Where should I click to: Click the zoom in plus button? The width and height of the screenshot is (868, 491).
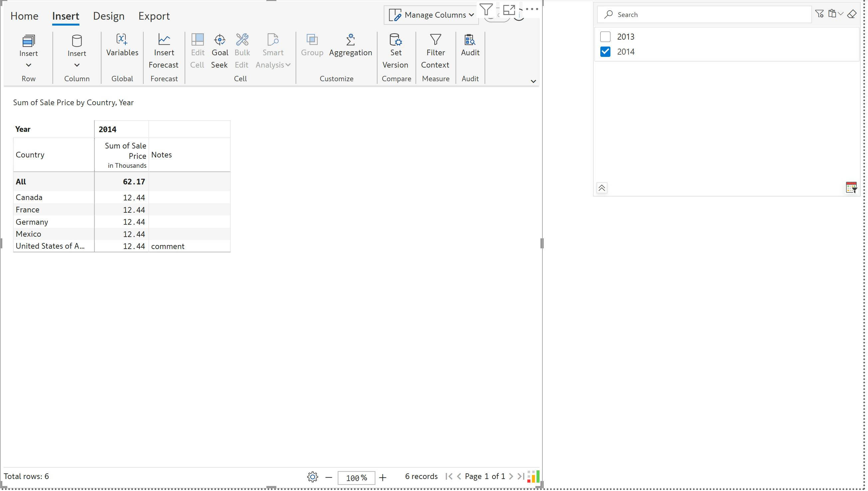pos(382,477)
